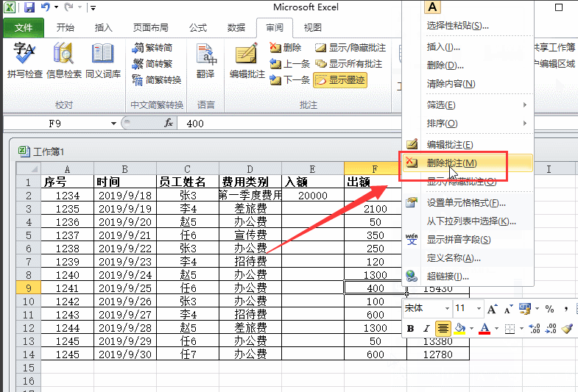Open fill color dropdown arrow
The image size is (578, 392).
point(471,328)
